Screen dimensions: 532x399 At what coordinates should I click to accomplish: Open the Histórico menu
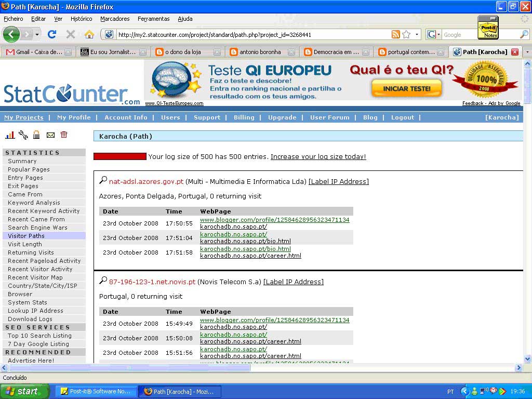81,19
